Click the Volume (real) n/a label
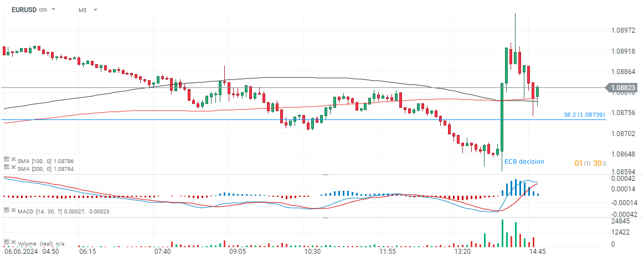The image size is (644, 261). pyautogui.click(x=41, y=243)
